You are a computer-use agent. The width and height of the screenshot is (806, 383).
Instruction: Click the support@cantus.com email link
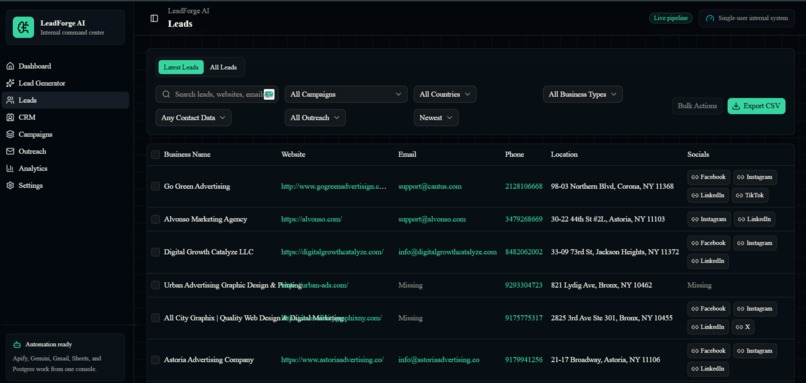[x=430, y=186]
